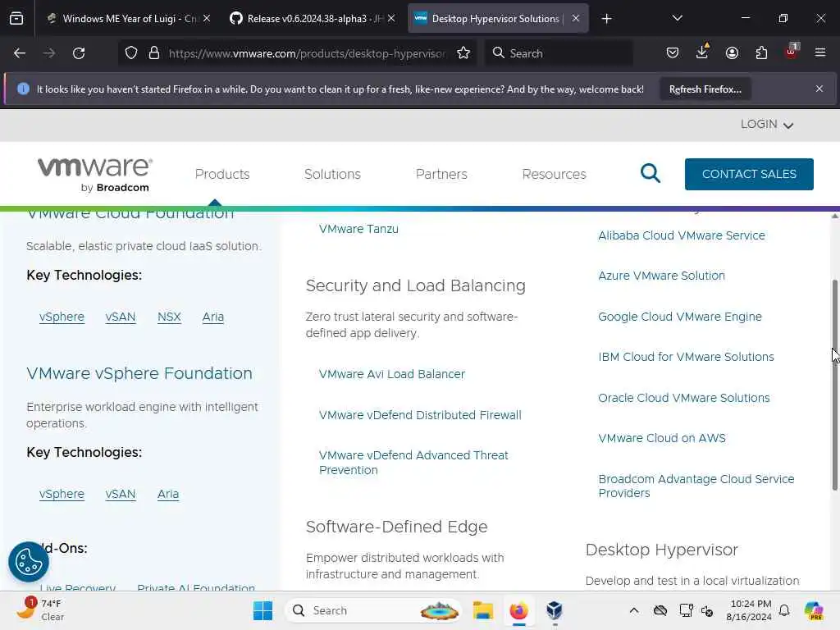List all tabs dropdown arrow
The image size is (840, 630).
[x=677, y=19]
